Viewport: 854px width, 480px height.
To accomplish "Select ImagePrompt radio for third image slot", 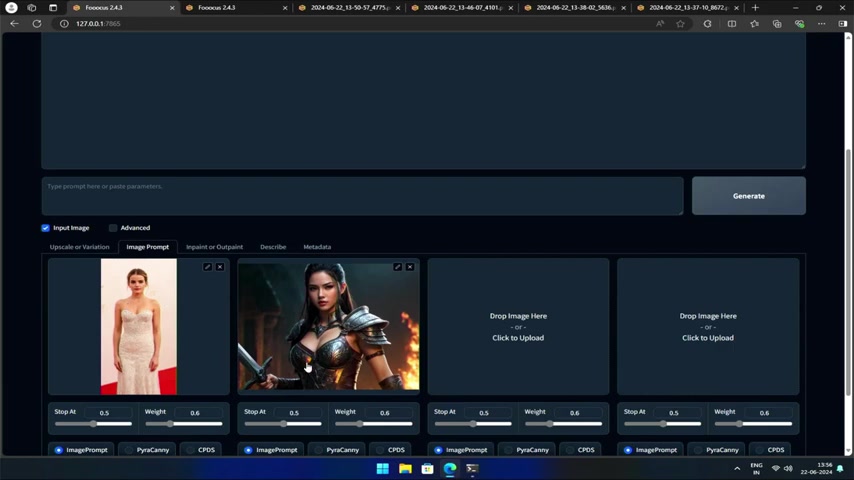I will [x=438, y=450].
